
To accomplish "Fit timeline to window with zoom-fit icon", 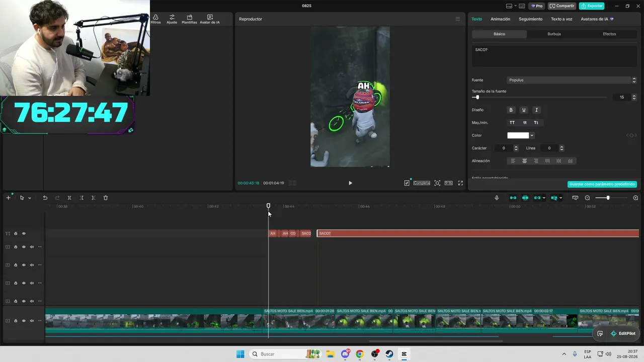I will (x=575, y=198).
